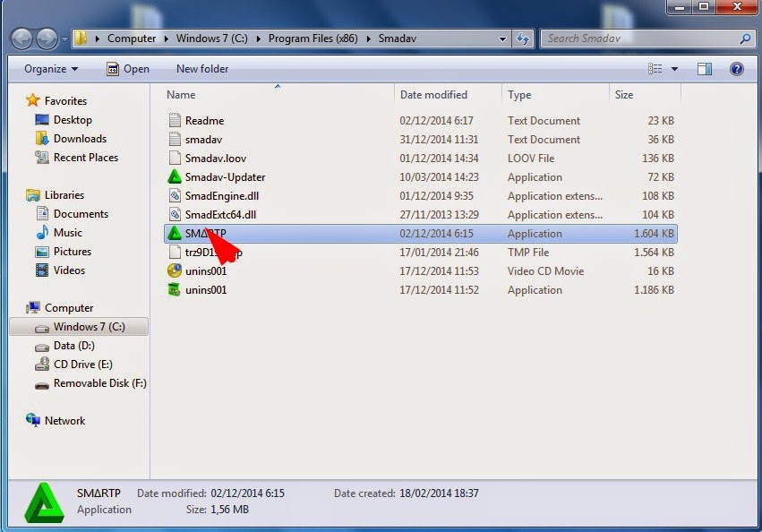This screenshot has width=762, height=532.
Task: Sort by the Size column header
Action: [x=624, y=95]
